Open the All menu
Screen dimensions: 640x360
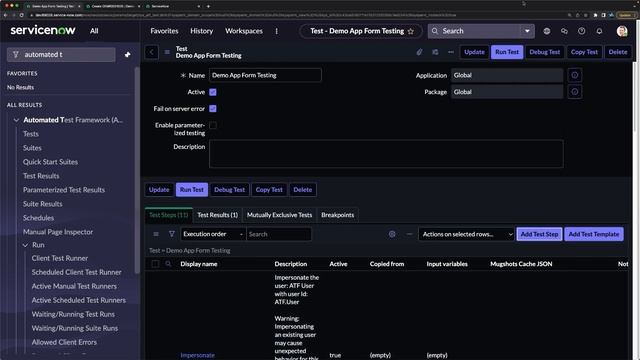(94, 31)
